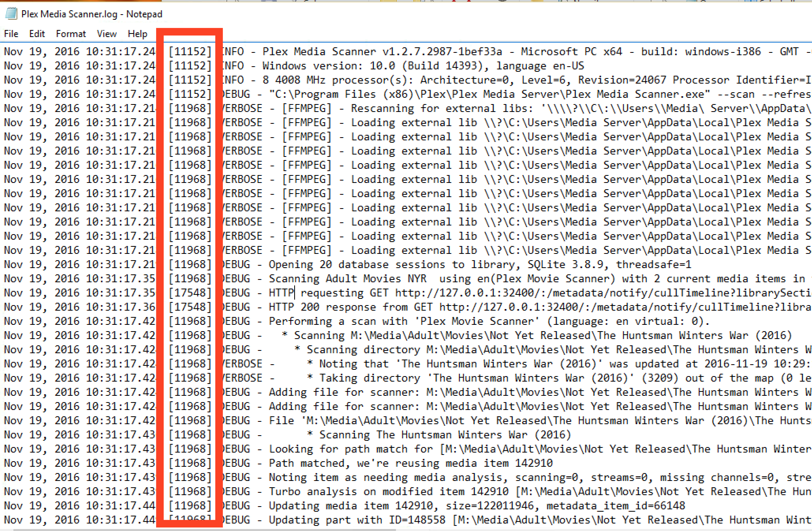This screenshot has width=812, height=531.
Task: Click the Notepad icon in title bar
Action: click(x=11, y=14)
